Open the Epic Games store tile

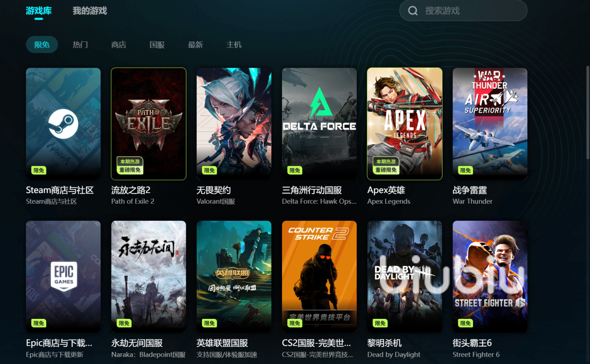tap(63, 276)
